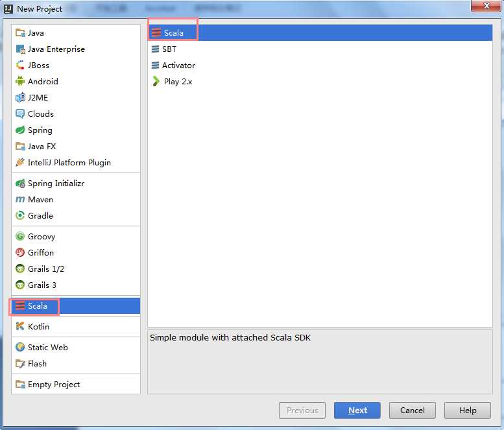This screenshot has height=430, width=504.
Task: Click the Grails 3 icon
Action: tap(20, 285)
